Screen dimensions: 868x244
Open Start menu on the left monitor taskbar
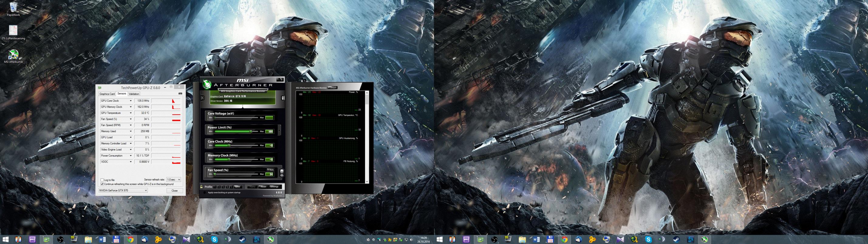point(6,240)
